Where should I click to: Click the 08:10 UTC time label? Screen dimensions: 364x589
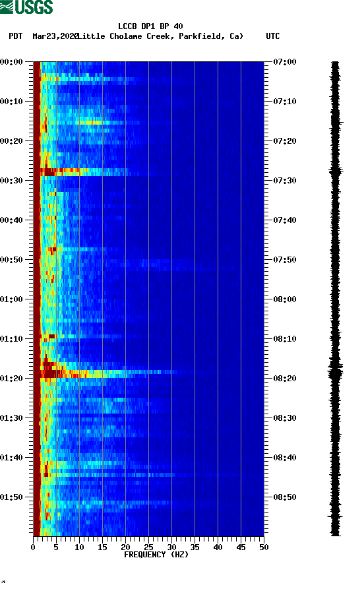(285, 339)
